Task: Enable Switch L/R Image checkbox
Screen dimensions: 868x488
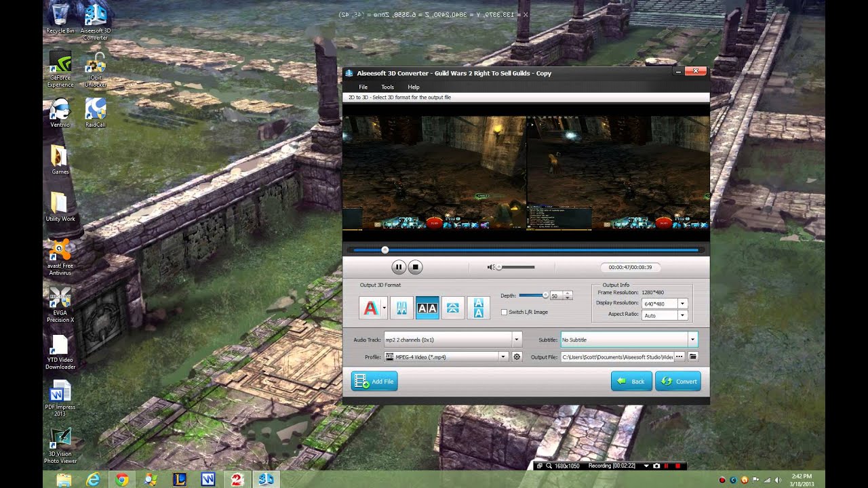Action: pos(504,312)
